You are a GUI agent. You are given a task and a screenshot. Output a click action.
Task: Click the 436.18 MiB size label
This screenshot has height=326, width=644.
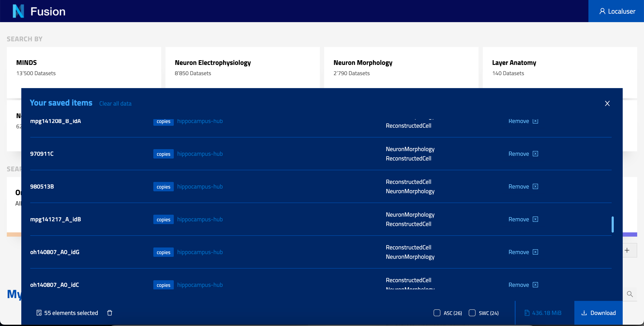tap(547, 313)
